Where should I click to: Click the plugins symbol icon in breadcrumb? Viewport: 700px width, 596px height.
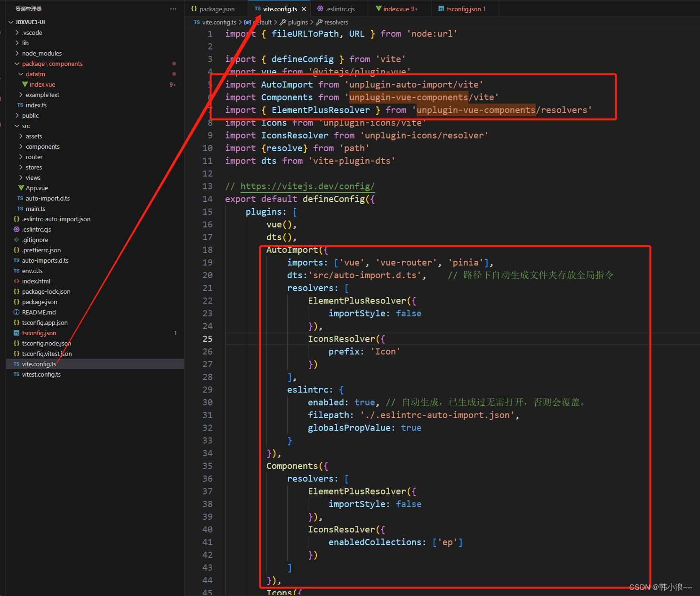(x=283, y=22)
